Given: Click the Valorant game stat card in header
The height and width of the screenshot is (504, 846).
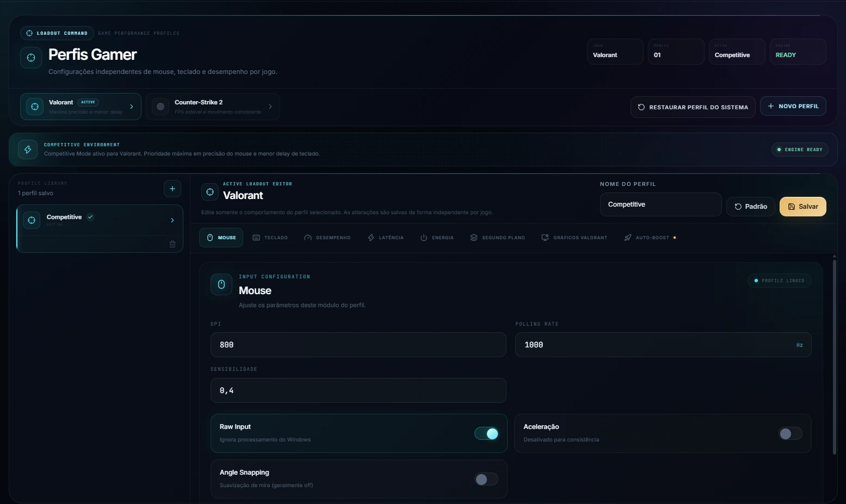Looking at the screenshot, I should pos(615,52).
